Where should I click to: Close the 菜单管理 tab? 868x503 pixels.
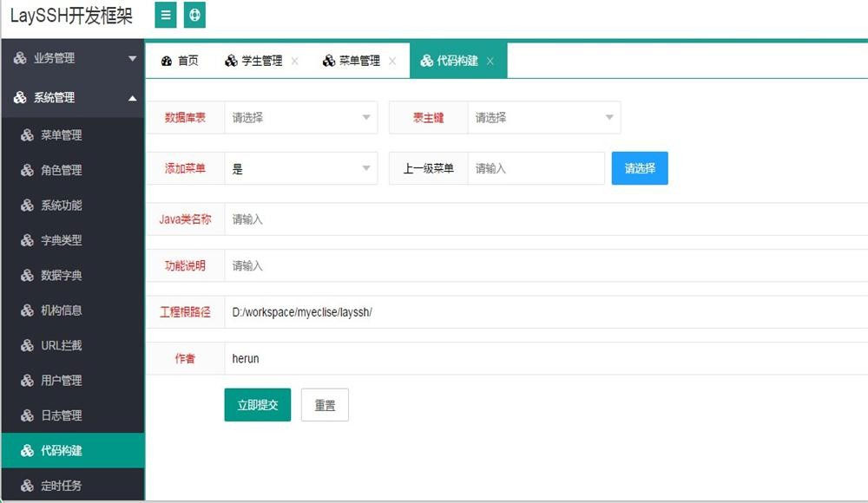[x=393, y=61]
